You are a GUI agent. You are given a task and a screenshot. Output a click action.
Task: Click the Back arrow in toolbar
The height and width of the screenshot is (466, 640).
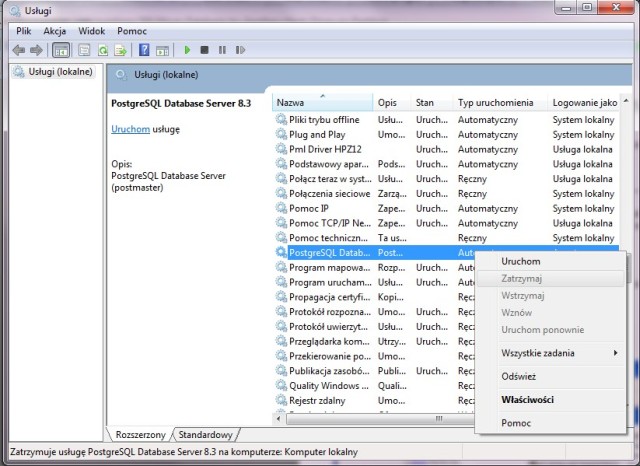point(18,50)
